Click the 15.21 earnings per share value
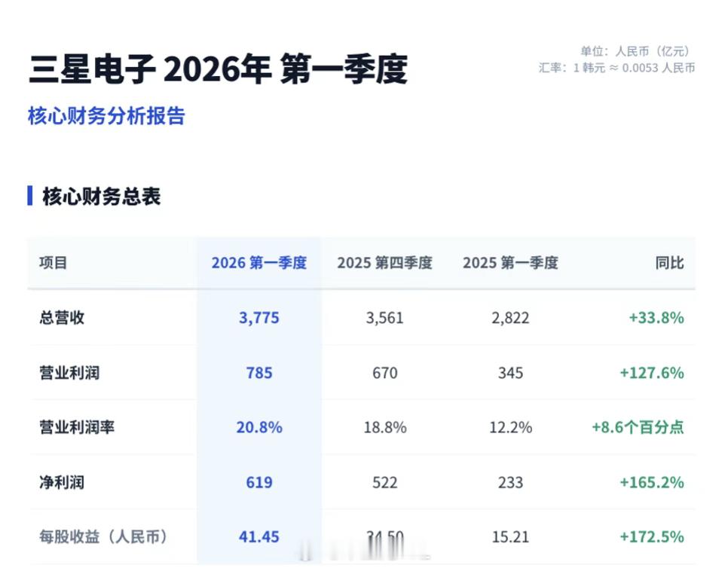 coord(511,537)
